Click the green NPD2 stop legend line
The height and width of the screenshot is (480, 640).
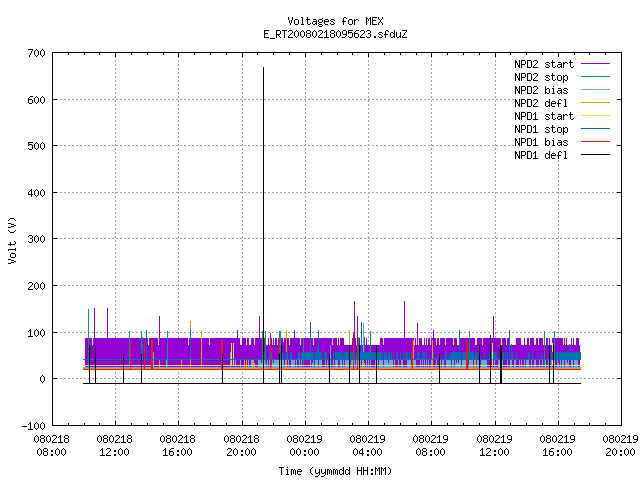click(596, 76)
